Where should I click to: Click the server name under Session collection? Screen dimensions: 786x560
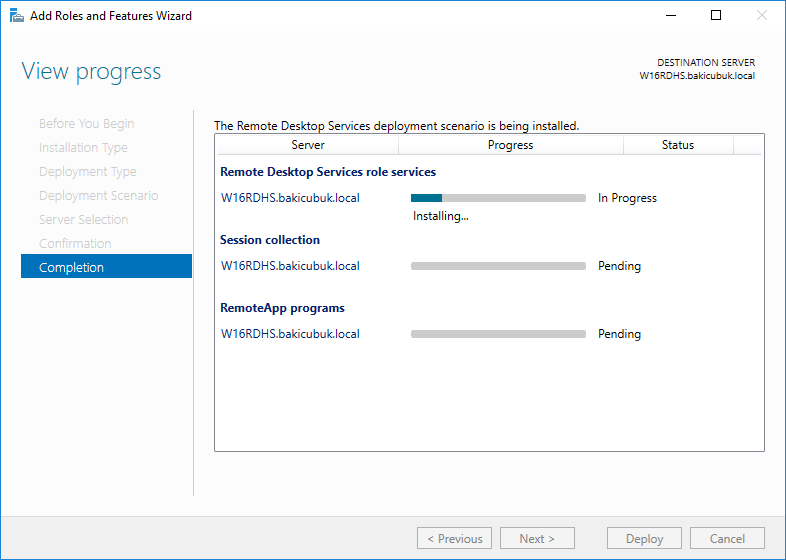(x=290, y=266)
